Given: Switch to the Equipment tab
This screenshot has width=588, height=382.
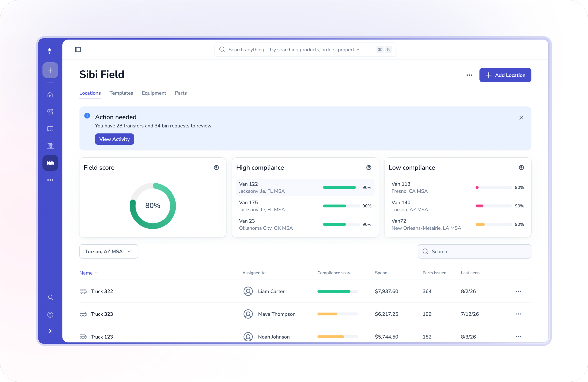Looking at the screenshot, I should [154, 93].
